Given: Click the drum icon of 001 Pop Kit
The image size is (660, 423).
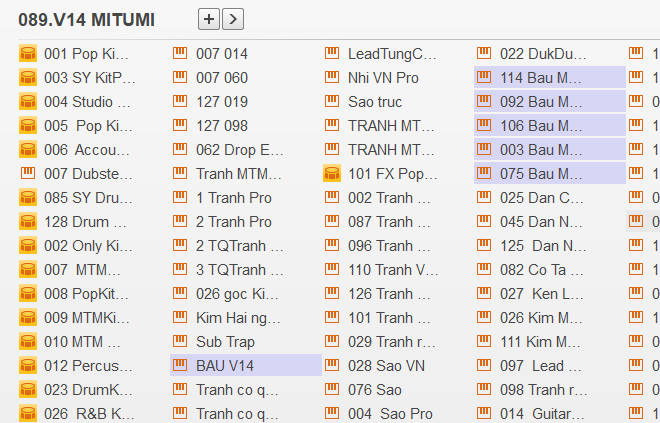Looking at the screenshot, I should (28, 54).
